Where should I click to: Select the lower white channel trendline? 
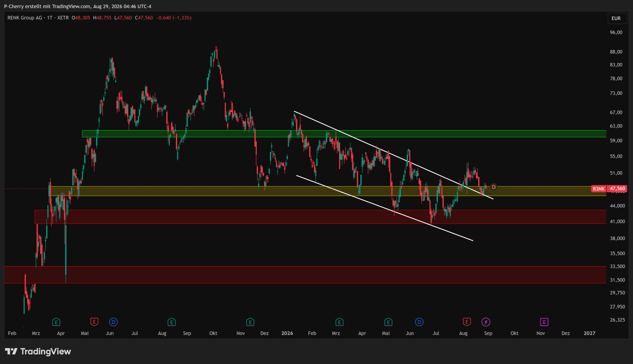pos(384,208)
